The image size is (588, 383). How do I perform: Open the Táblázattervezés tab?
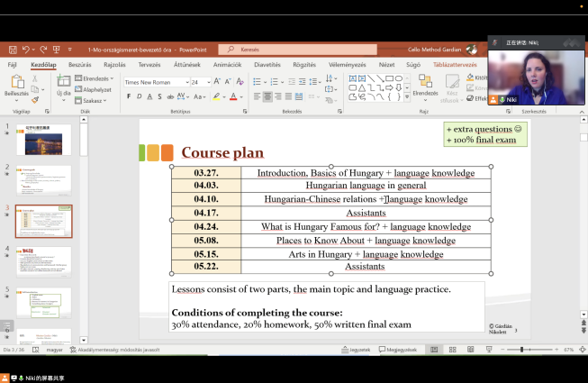455,65
